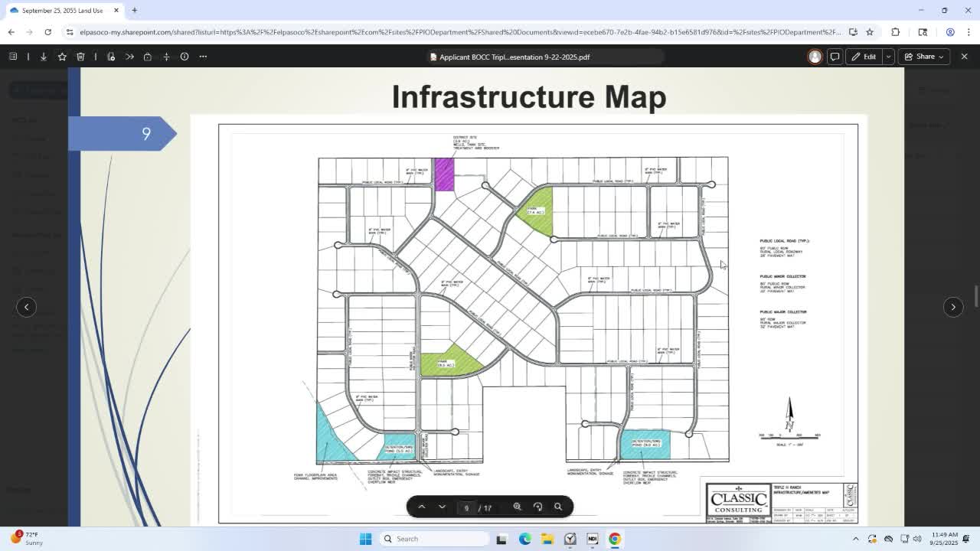
Task: Click the page number input field
Action: click(466, 507)
